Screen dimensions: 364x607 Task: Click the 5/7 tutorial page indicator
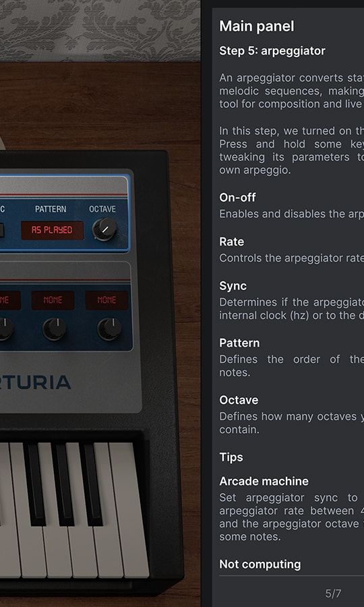coord(334,594)
